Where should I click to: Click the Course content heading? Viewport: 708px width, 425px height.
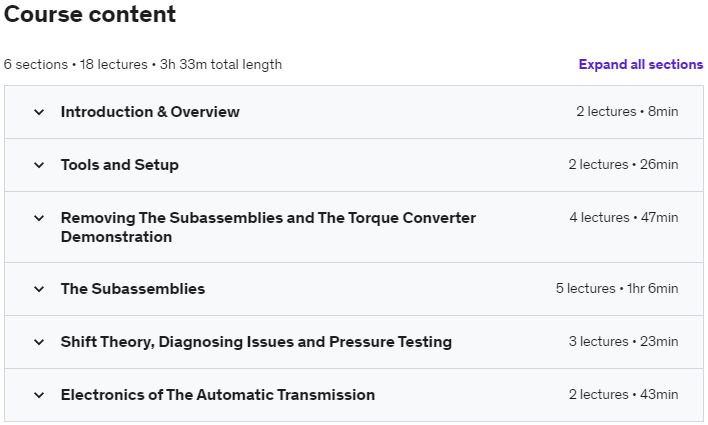(x=90, y=15)
